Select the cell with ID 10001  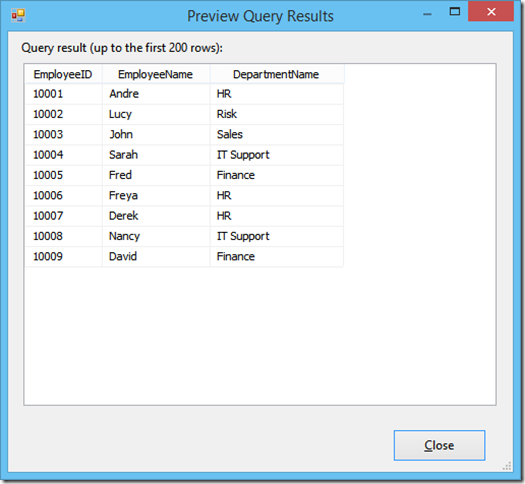[64, 94]
